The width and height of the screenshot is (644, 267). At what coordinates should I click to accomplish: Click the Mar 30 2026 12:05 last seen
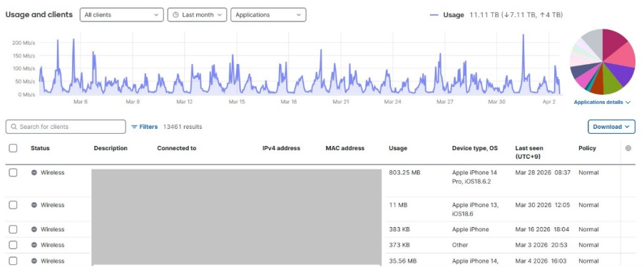click(x=543, y=205)
